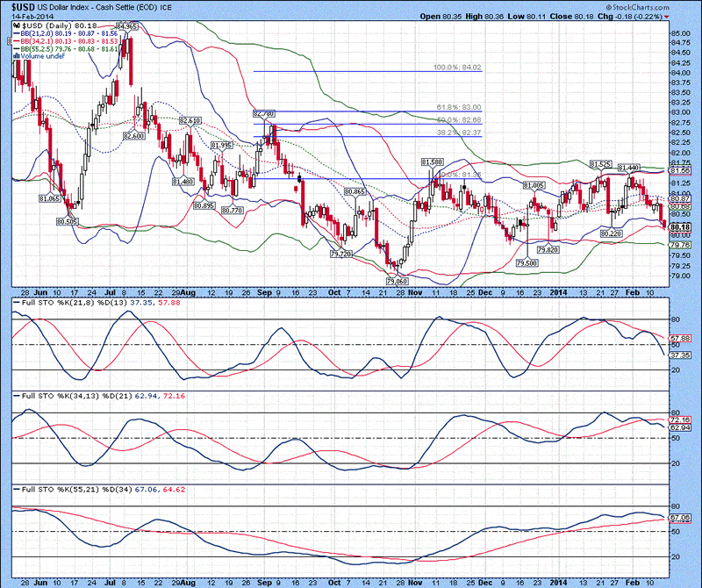Click the StockCharts.com copyright logo
702x588 pixels.
point(663,6)
